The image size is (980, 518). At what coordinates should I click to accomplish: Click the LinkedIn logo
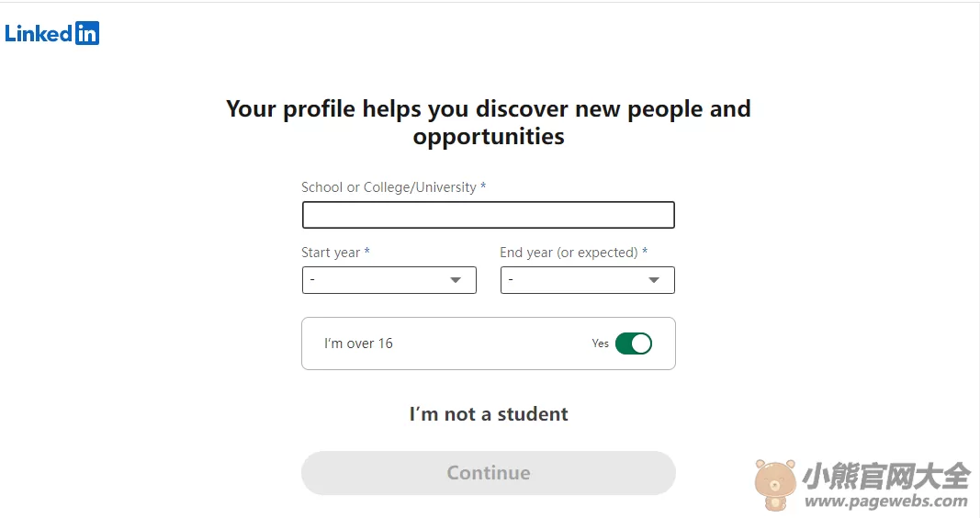pyautogui.click(x=51, y=33)
